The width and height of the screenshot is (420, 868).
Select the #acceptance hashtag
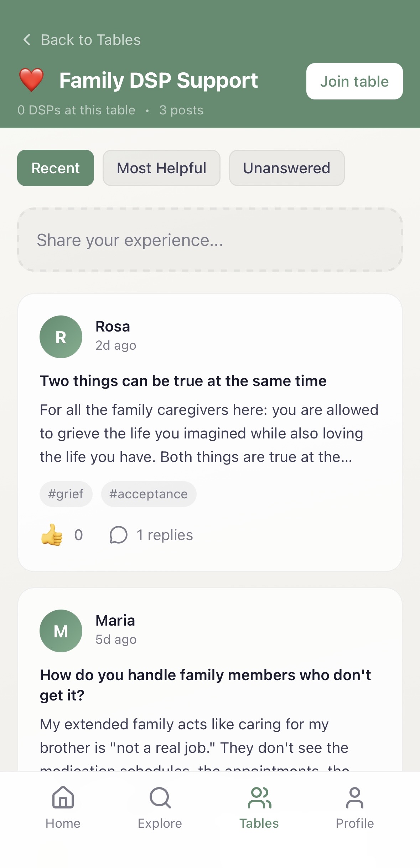point(149,494)
